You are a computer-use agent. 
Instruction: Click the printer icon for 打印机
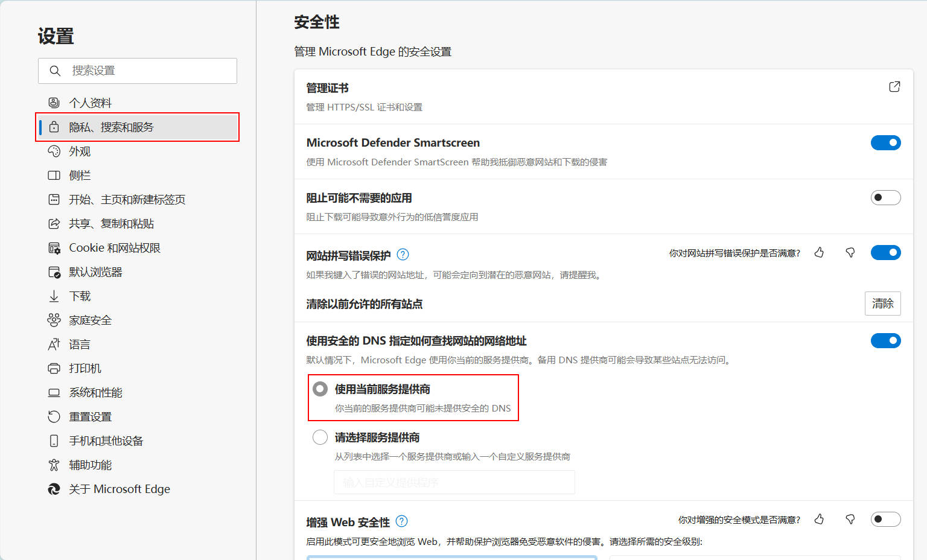54,368
